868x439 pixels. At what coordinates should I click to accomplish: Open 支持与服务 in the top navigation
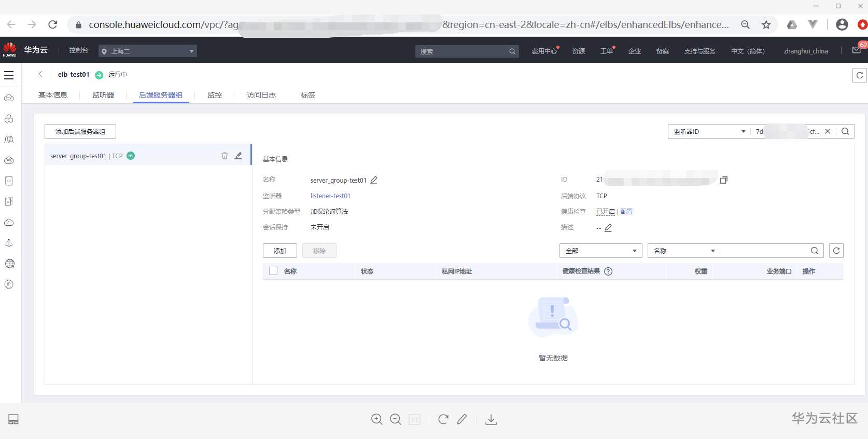(699, 51)
